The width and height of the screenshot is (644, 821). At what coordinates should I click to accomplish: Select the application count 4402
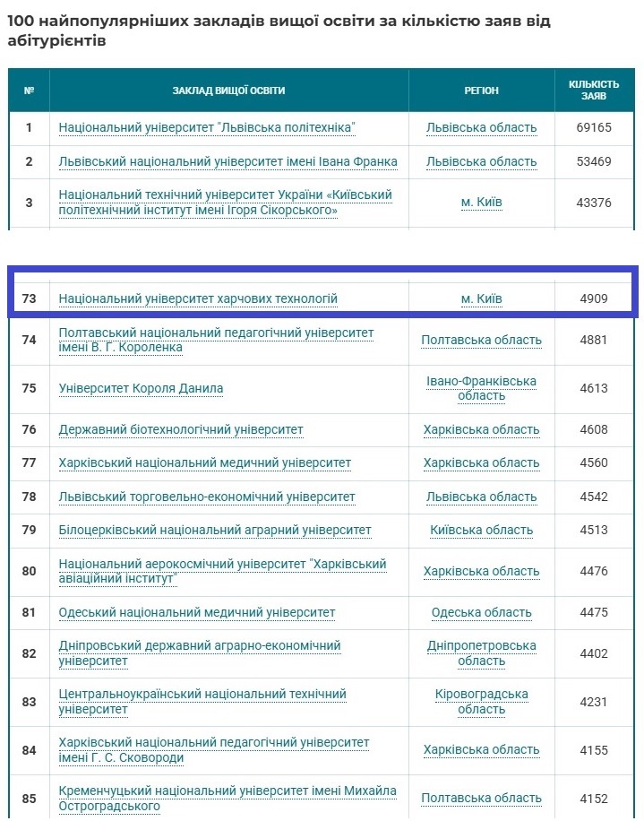[x=594, y=653]
